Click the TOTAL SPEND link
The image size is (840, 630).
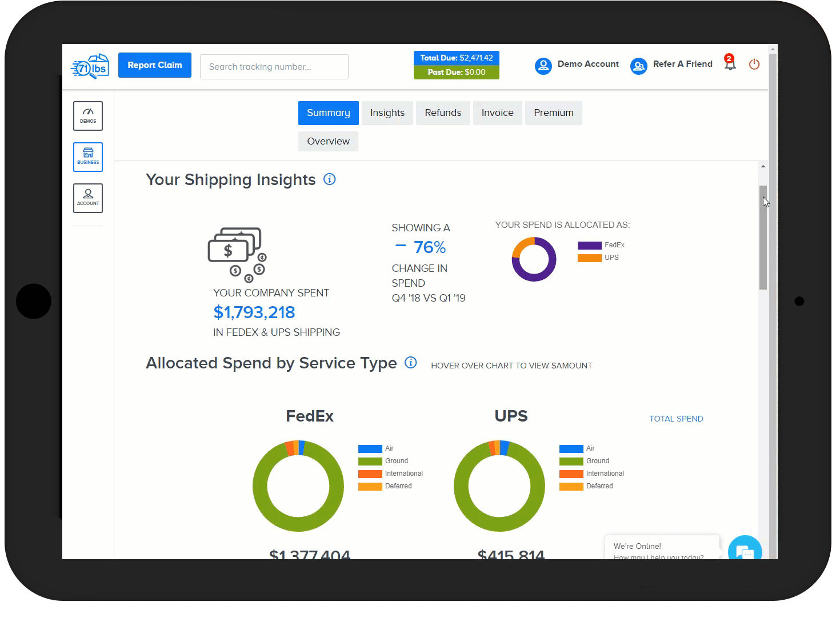coord(676,419)
